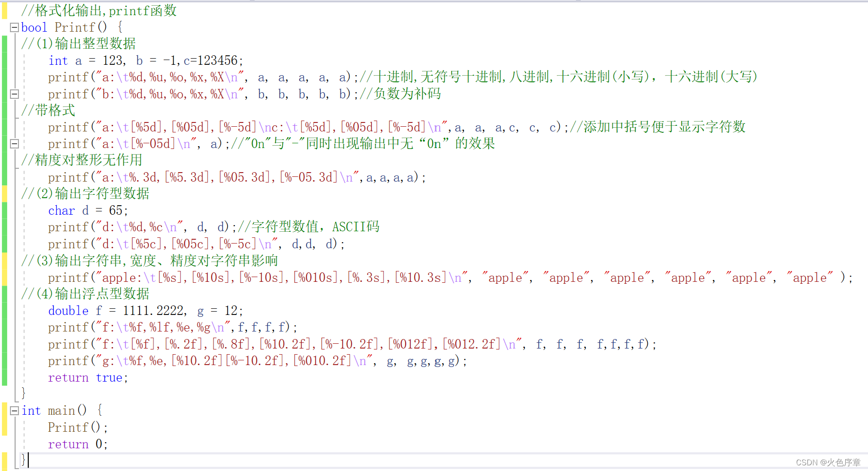
Task: Click the green margin bar beside return true line
Action: point(4,377)
